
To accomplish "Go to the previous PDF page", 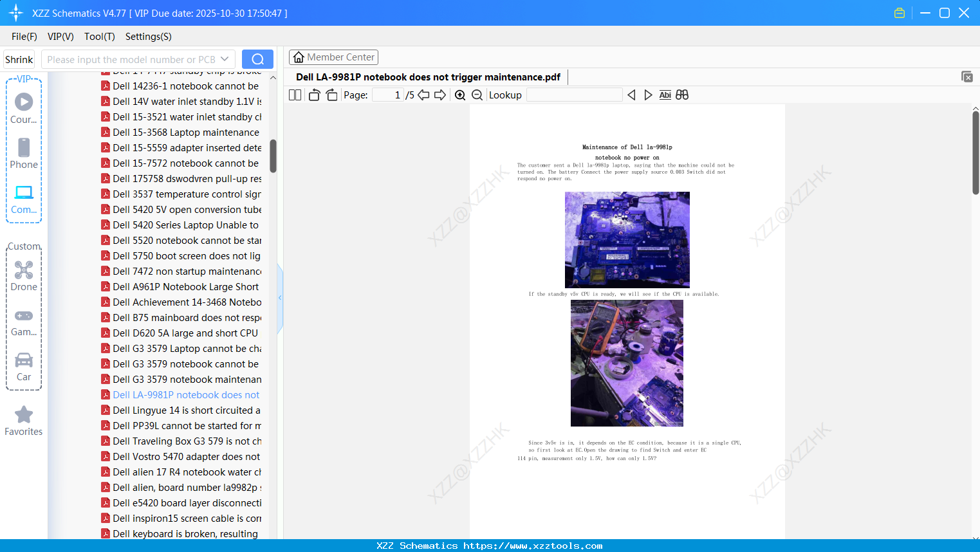I will pyautogui.click(x=423, y=95).
